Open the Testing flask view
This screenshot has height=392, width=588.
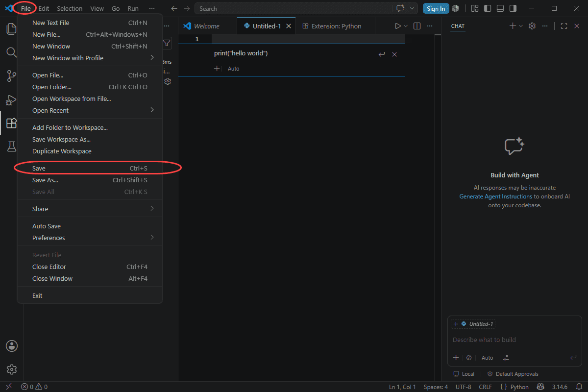11,147
